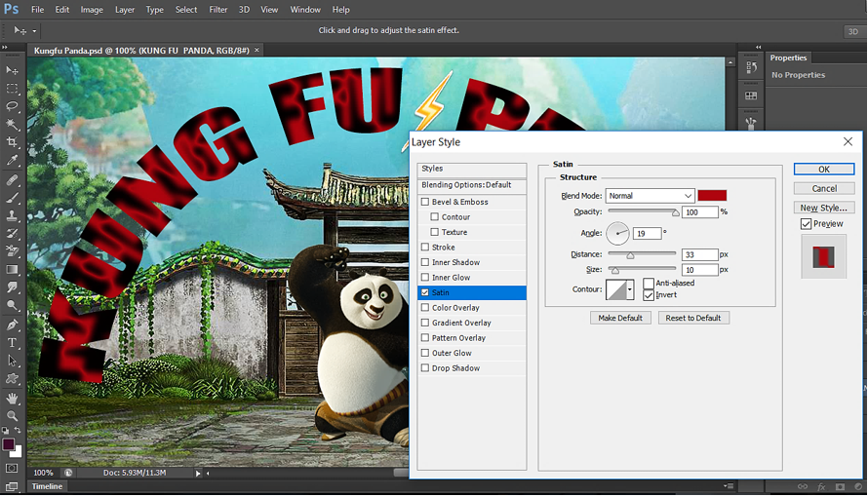
Task: Click Make Default button
Action: coord(620,318)
